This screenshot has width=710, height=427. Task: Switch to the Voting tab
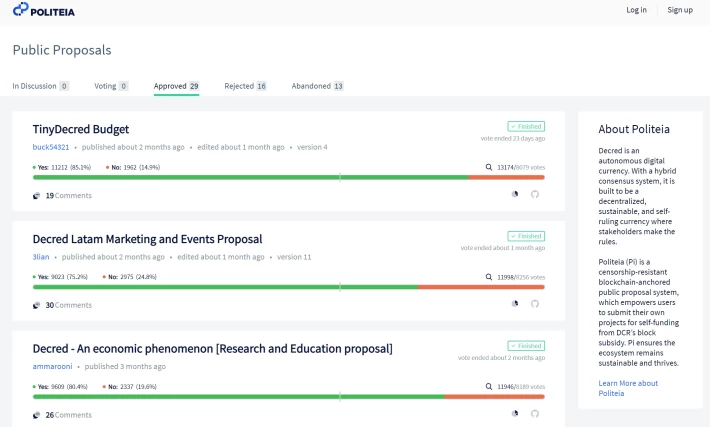pos(111,86)
